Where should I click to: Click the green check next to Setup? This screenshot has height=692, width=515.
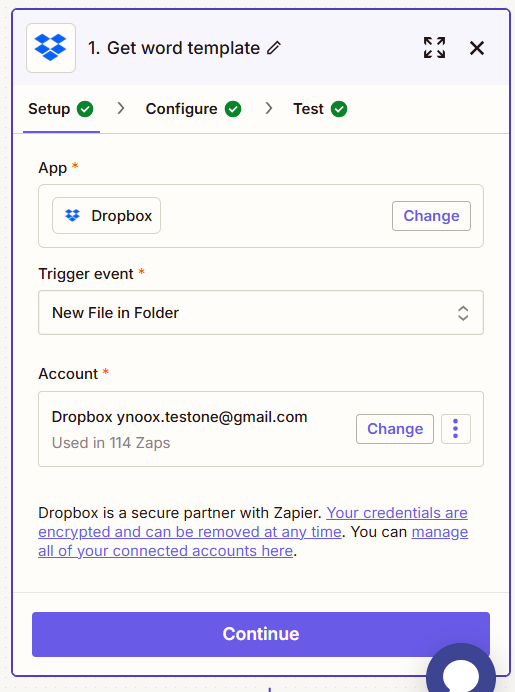[x=85, y=109]
